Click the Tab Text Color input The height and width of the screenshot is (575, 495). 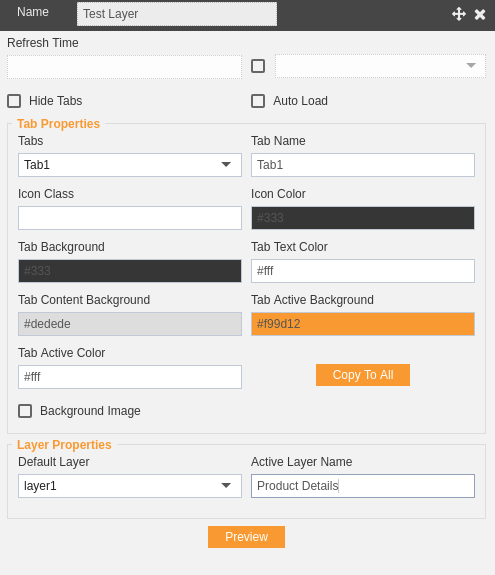(363, 271)
